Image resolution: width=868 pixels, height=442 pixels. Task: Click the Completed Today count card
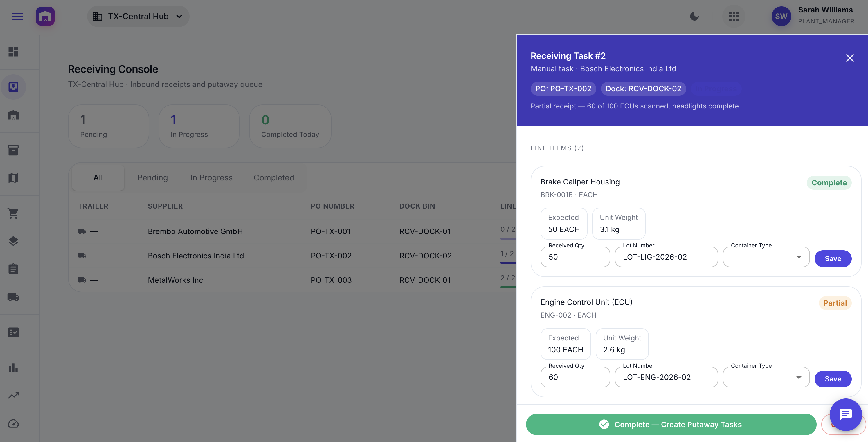tap(290, 126)
